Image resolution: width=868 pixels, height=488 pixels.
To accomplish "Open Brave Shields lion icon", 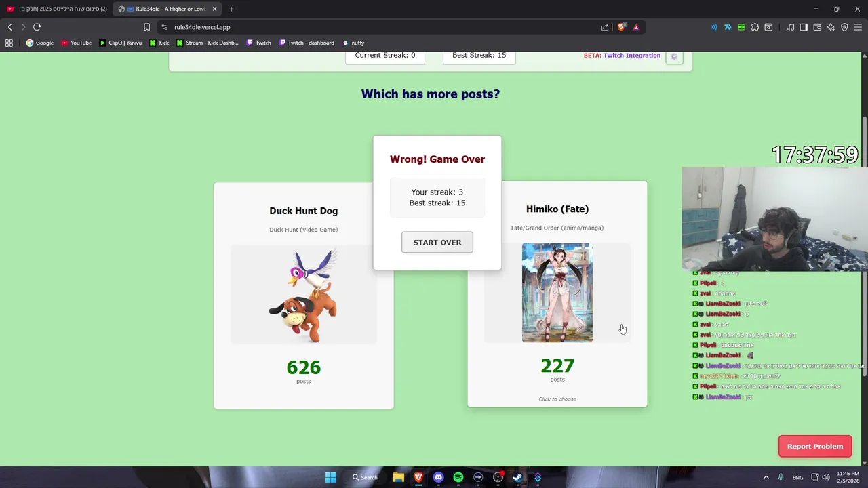I will point(621,27).
